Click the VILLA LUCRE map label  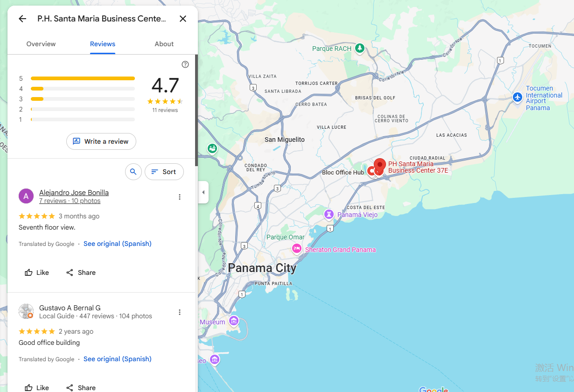point(331,127)
